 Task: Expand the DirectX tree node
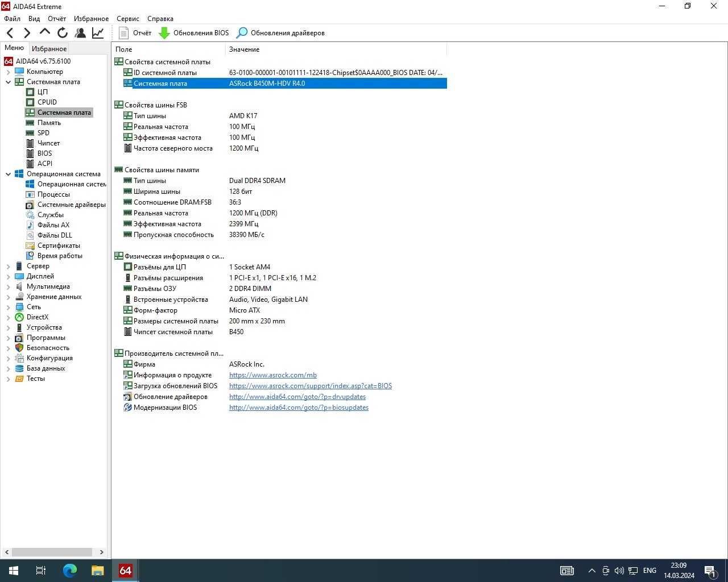[x=8, y=317]
